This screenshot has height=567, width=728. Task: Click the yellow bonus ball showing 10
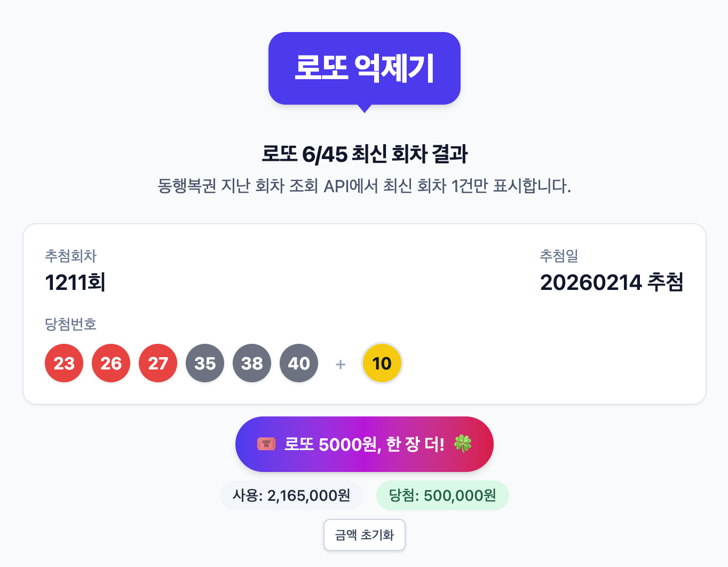(x=382, y=363)
